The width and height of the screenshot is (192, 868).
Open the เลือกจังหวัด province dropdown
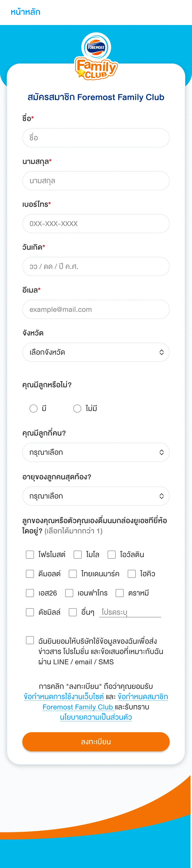pos(96,352)
